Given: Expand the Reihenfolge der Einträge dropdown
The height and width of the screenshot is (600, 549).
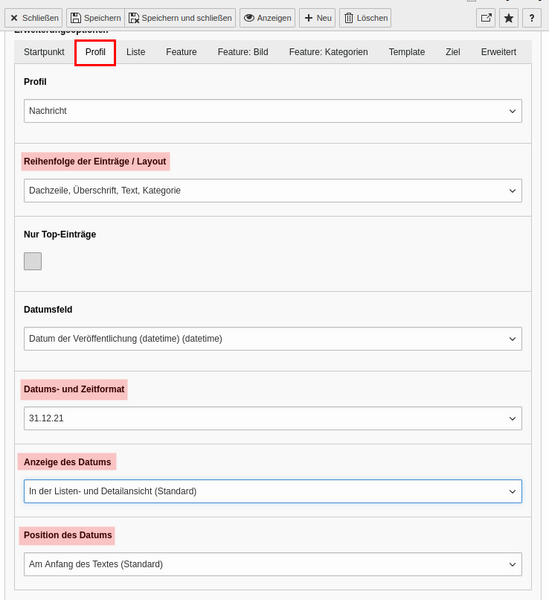Looking at the screenshot, I should tap(273, 191).
